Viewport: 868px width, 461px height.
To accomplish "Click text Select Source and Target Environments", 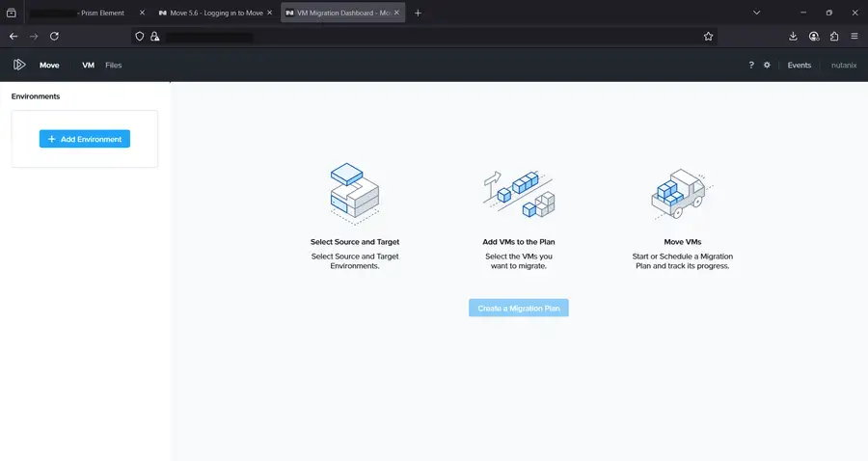I will click(355, 261).
